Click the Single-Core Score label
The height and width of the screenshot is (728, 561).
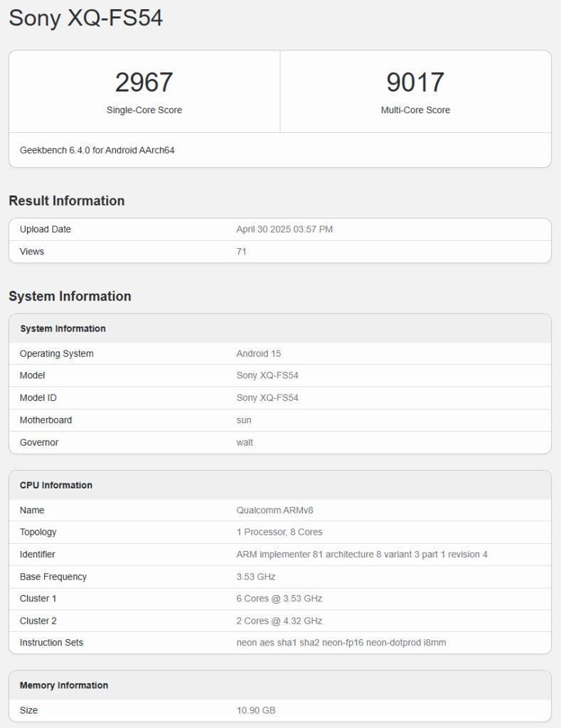[144, 110]
